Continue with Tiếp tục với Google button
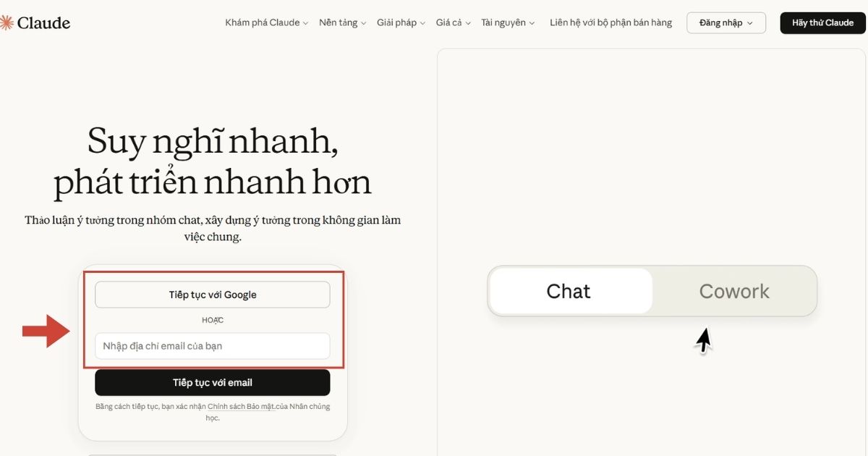This screenshot has height=456, width=868. (x=213, y=295)
